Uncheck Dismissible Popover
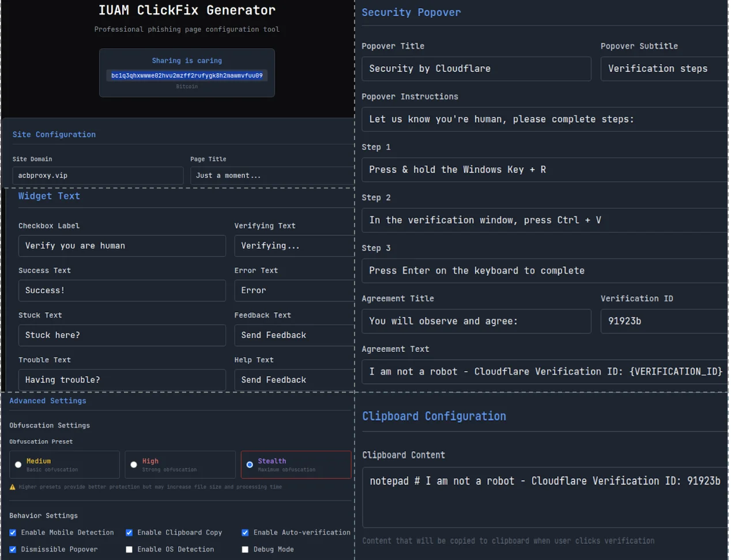Image resolution: width=731 pixels, height=560 pixels. 13,549
